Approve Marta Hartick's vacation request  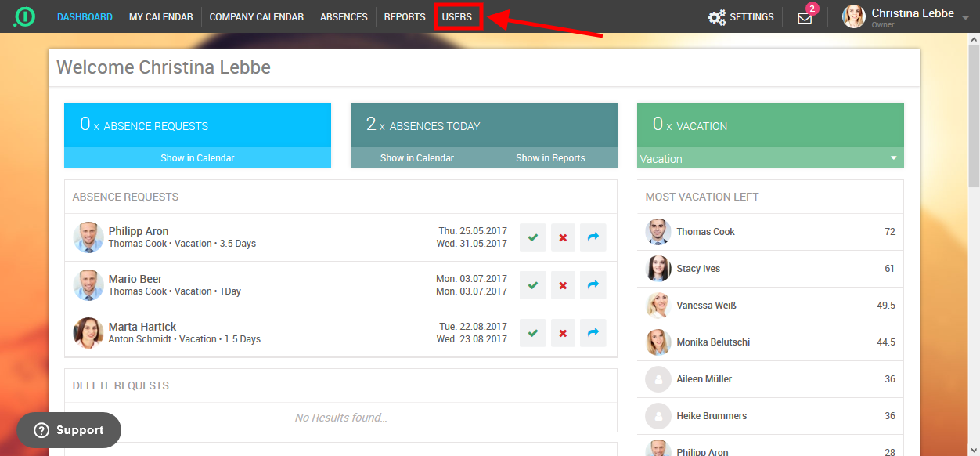533,333
